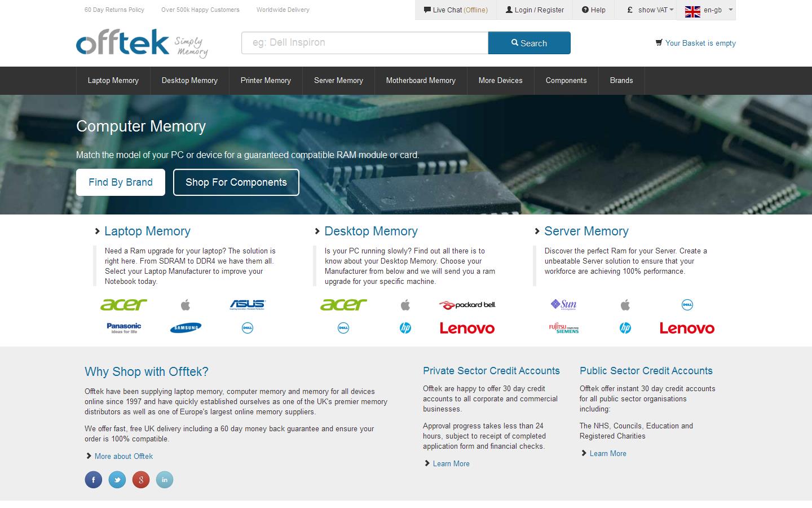Viewport: 812px width, 508px height.
Task: Click the HP logo under Desktop Memory
Action: (405, 327)
